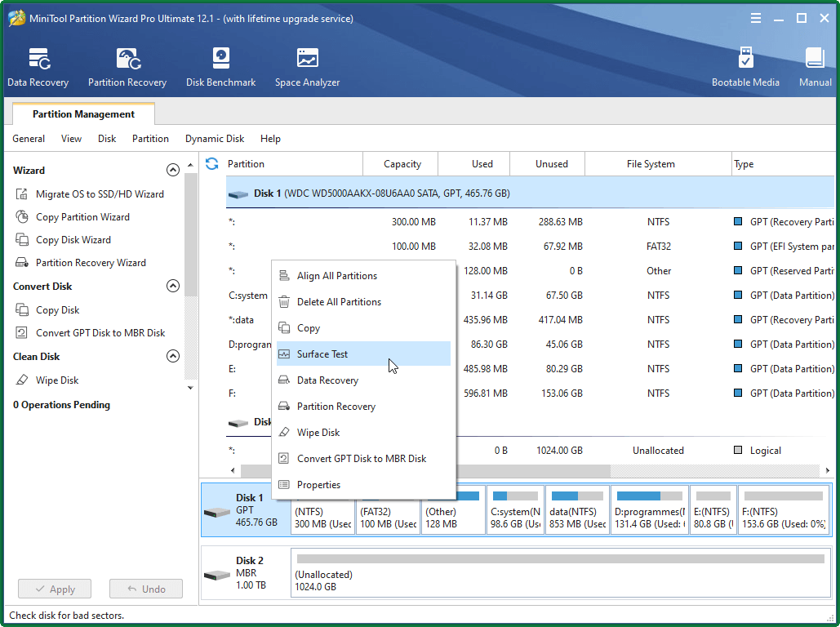
Task: Click the sidebar scrollbar up arrow
Action: (190, 166)
